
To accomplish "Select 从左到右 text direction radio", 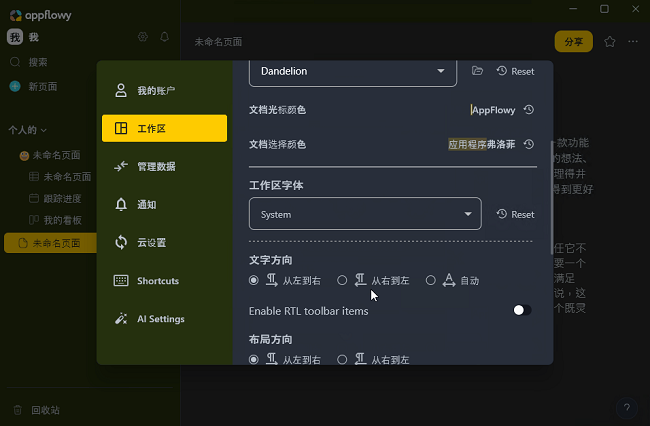I will (x=254, y=281).
